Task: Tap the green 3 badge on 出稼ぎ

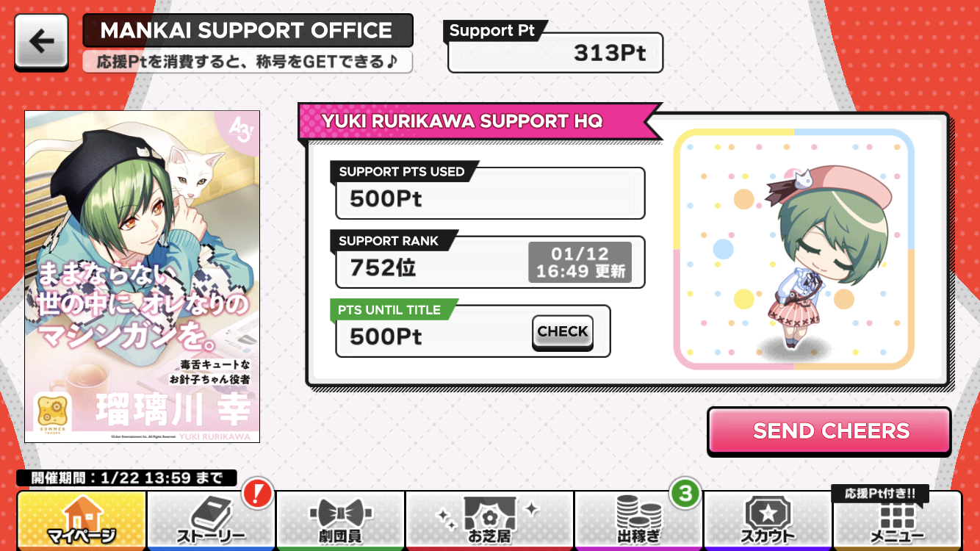Action: pyautogui.click(x=685, y=493)
